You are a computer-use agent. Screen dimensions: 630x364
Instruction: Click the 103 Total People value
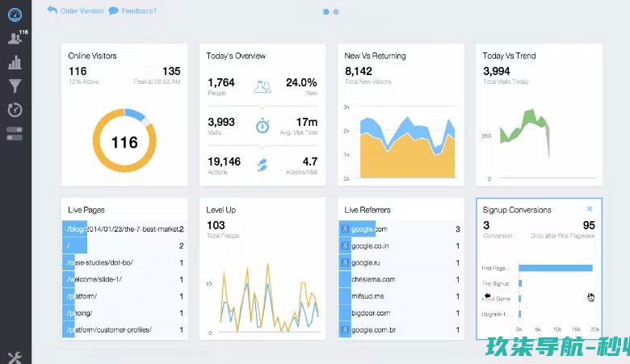coord(216,225)
